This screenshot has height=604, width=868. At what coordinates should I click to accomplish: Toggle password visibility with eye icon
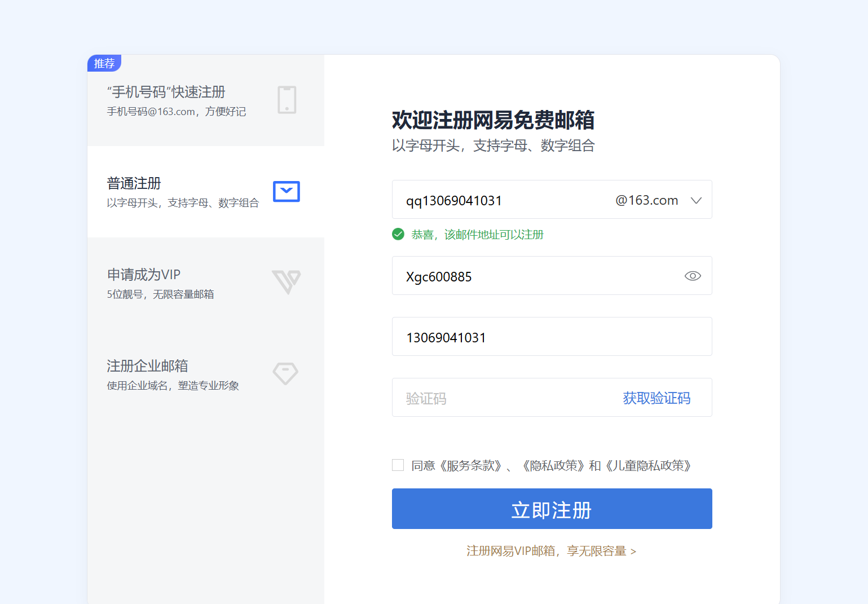point(692,276)
